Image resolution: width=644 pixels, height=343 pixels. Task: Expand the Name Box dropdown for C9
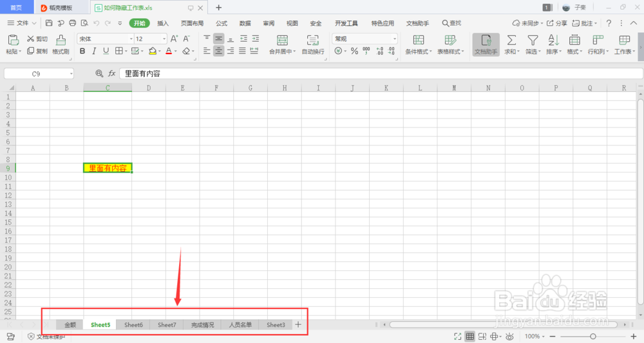point(71,74)
